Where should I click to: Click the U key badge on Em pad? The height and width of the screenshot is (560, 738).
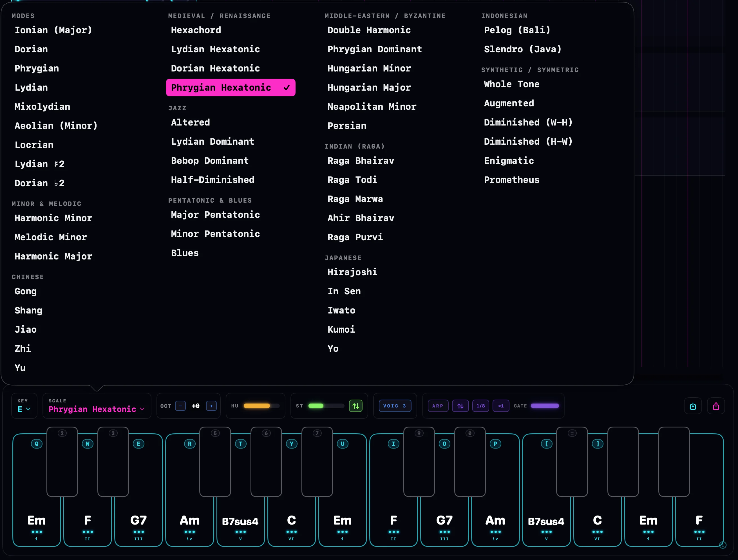point(342,443)
